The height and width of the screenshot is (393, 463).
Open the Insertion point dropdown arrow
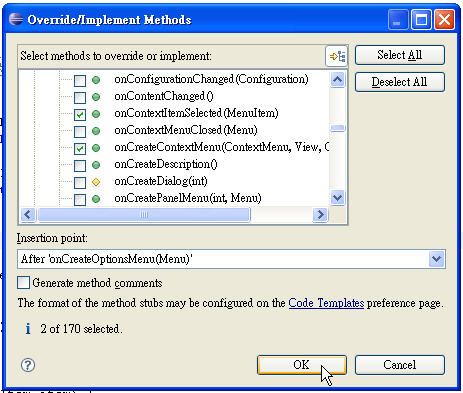pos(437,259)
